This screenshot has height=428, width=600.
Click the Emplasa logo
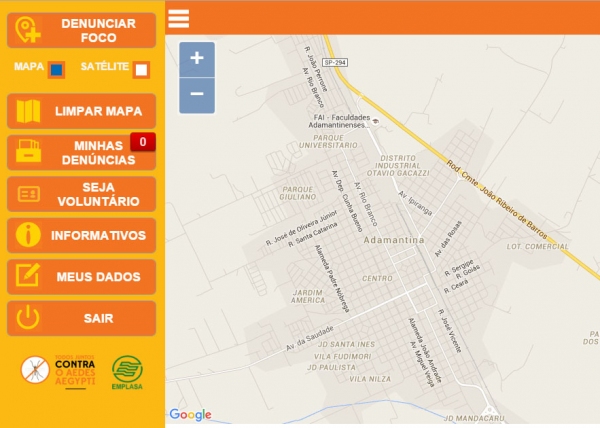point(127,372)
